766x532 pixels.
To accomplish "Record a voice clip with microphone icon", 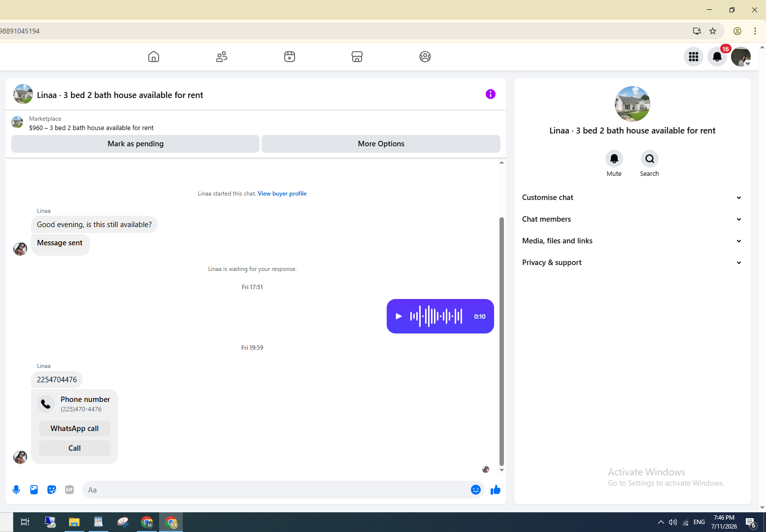I will click(16, 490).
